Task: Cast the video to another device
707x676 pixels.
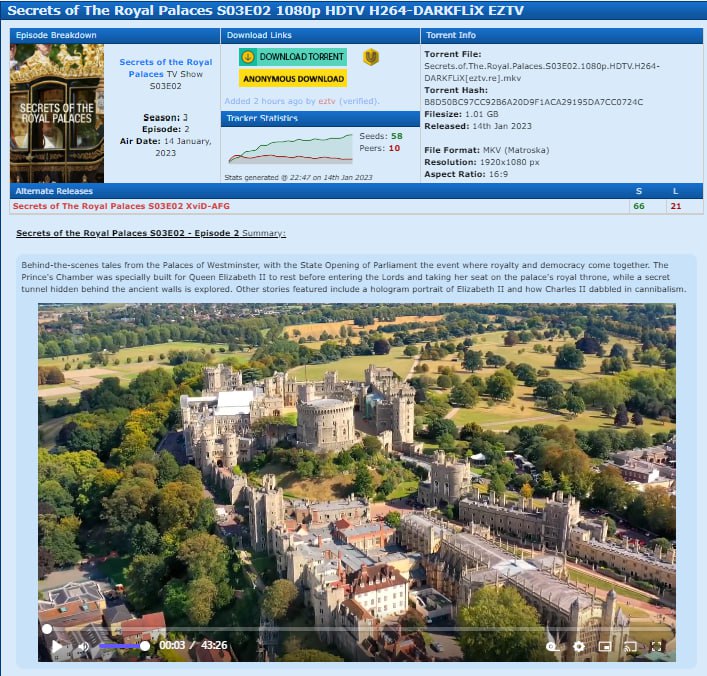Action: (x=630, y=646)
